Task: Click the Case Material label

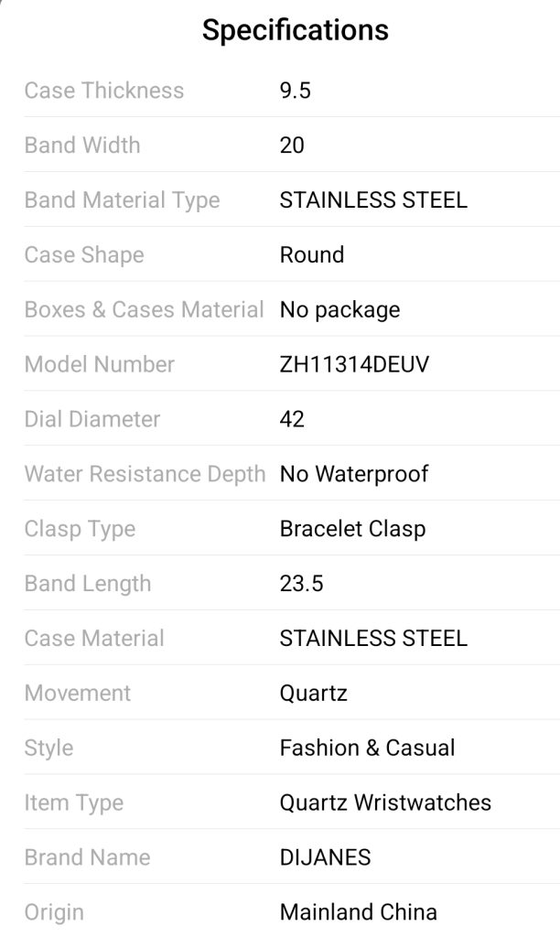Action: tap(94, 639)
